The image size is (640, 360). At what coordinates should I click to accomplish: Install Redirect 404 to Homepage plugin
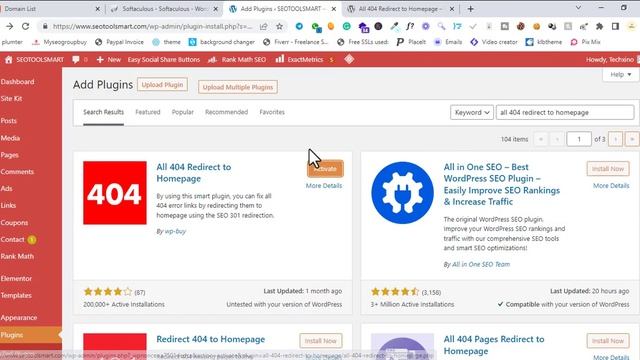click(x=321, y=341)
